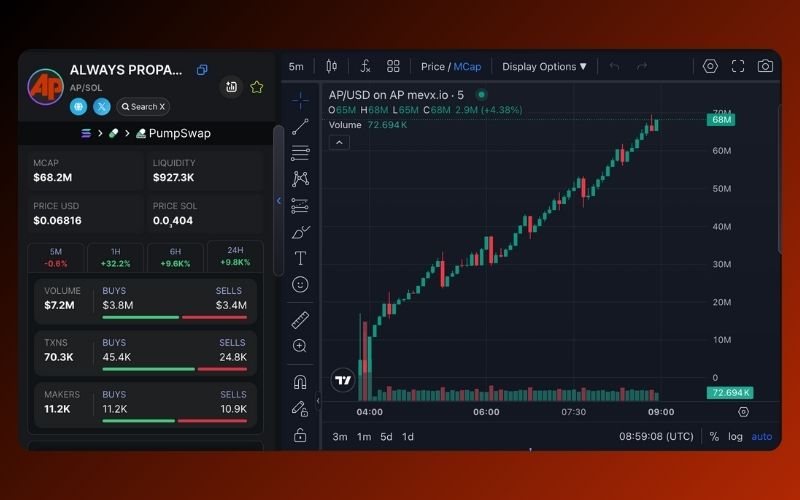Switch chart to MCap view
Viewport: 800px width, 500px height.
pyautogui.click(x=467, y=67)
